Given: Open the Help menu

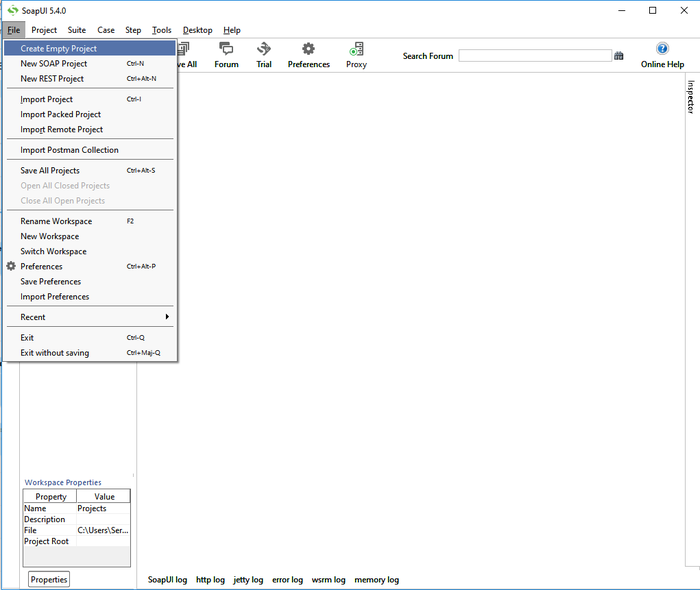Looking at the screenshot, I should 232,30.
